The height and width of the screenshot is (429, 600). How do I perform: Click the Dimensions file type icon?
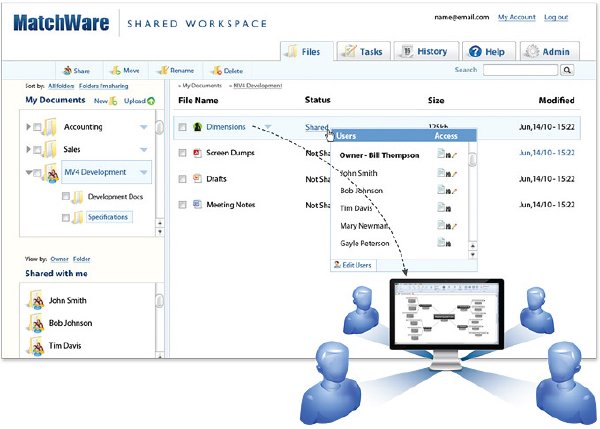197,127
